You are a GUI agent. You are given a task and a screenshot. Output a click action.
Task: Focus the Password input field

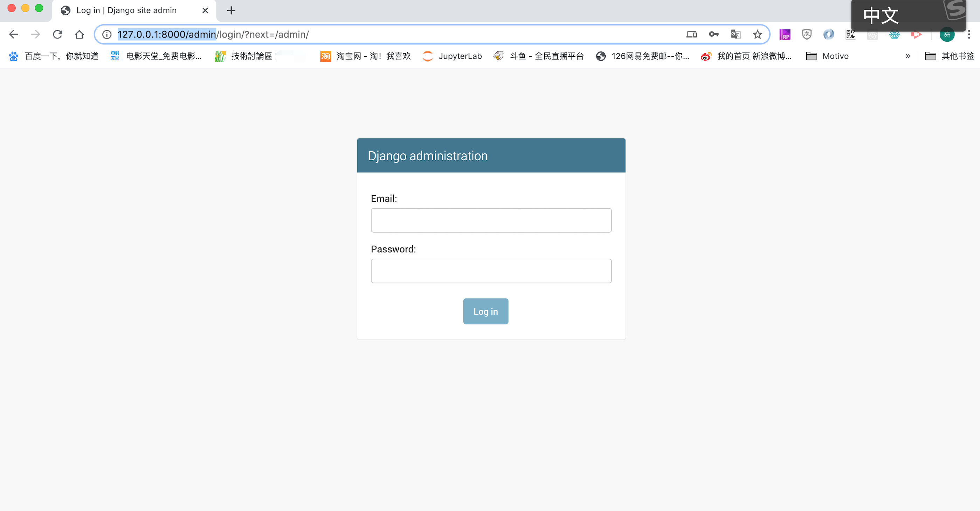[491, 271]
